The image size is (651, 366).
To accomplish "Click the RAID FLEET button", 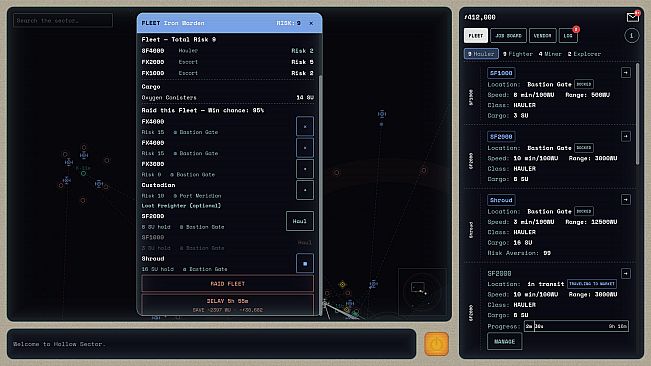I will coord(228,284).
